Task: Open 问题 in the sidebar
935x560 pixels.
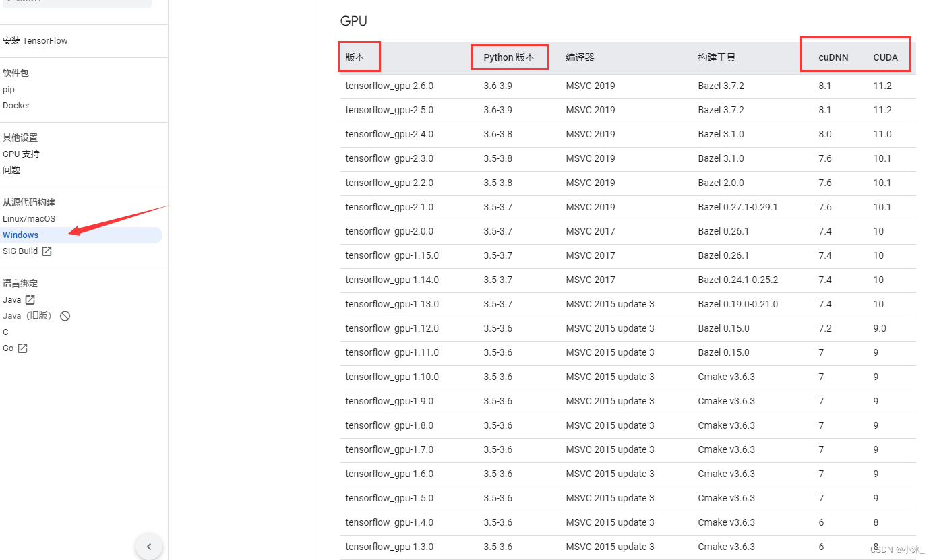Action: [11, 170]
